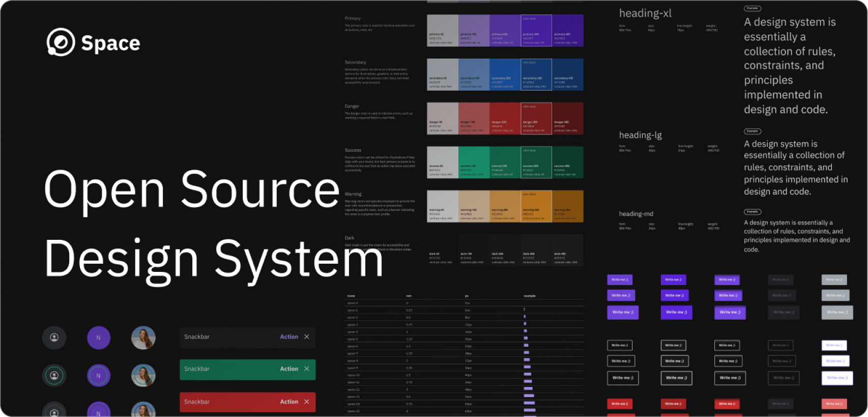Pick the primary-200 color swatch
Screen dimensions: 868x417
tap(505, 31)
